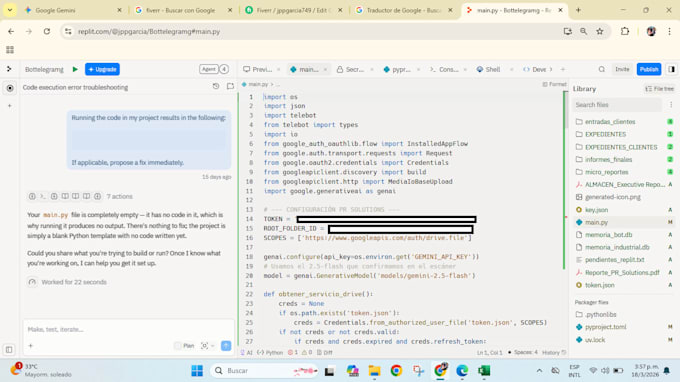Open the Agent mode selector
The height and width of the screenshot is (382, 680).
(209, 69)
